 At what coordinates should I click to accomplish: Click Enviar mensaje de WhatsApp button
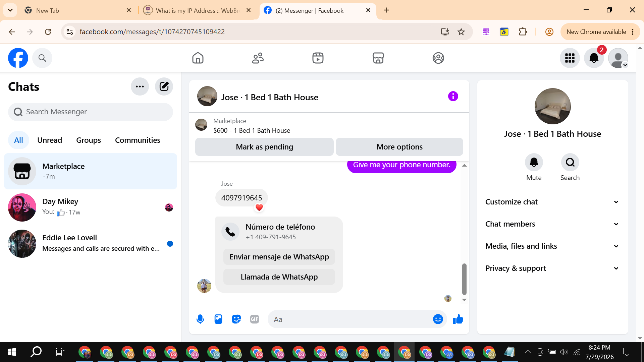coord(279,257)
